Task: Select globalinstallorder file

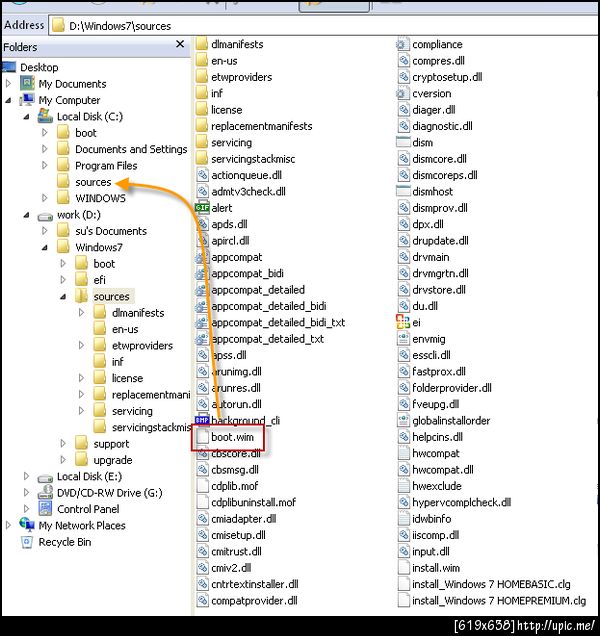Action: coord(451,421)
